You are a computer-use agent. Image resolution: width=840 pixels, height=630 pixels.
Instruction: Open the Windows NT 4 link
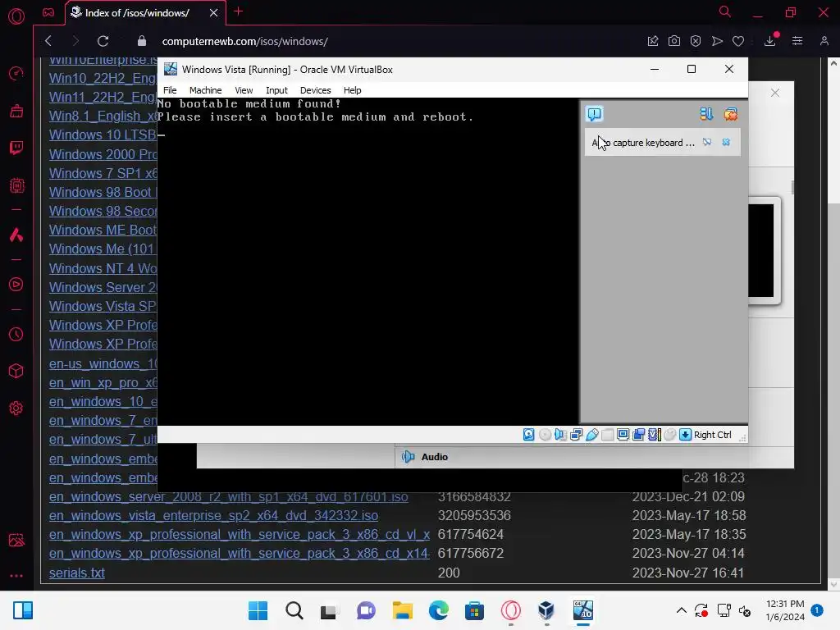coord(103,268)
